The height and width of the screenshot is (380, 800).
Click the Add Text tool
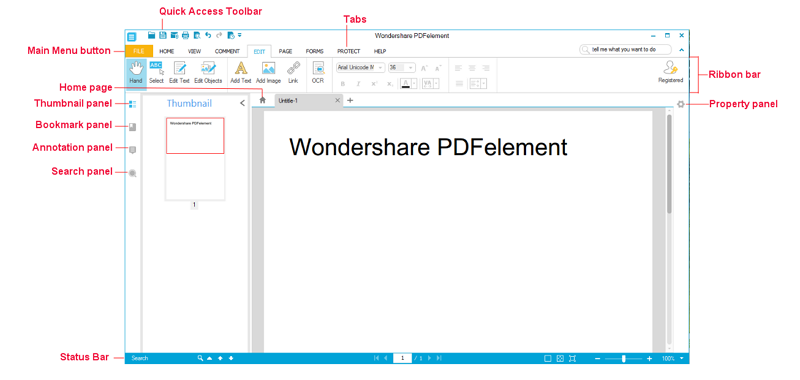(x=241, y=73)
